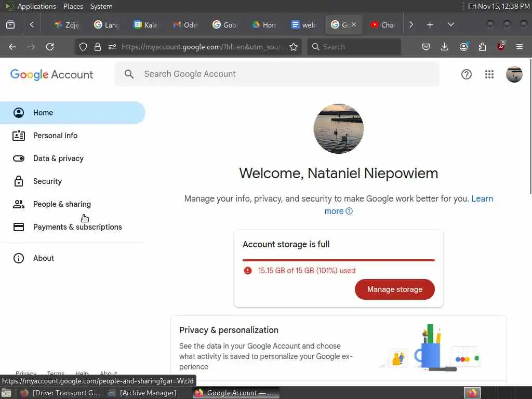Screen dimensions: 532x399
Task: Reload the page with the refresh icon
Action: 50,47
